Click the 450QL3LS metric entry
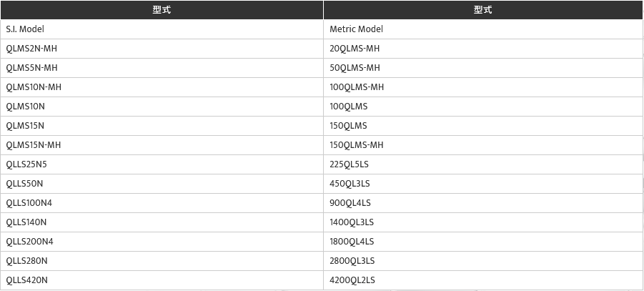This screenshot has height=291, width=644. point(350,184)
